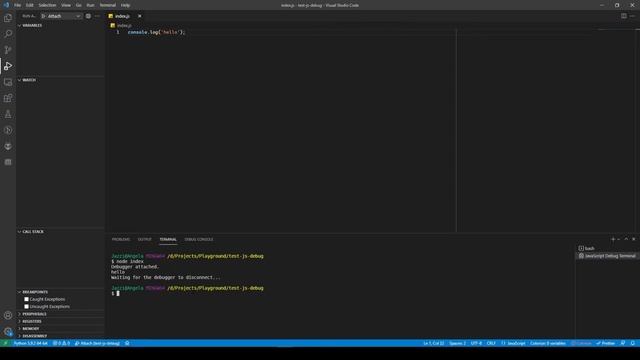This screenshot has width=640, height=360.
Task: Open the Edit menu
Action: click(x=30, y=5)
